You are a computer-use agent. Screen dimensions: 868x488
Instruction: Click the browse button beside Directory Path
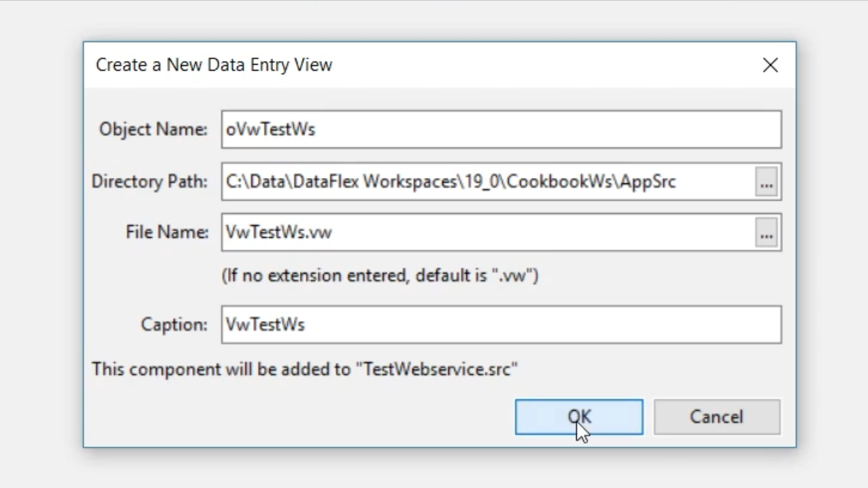[766, 182]
